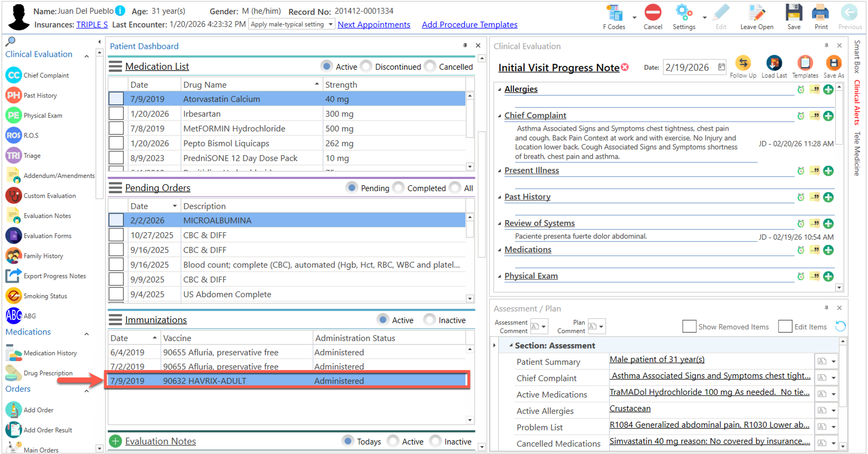This screenshot has width=868, height=454.
Task: Click the Follow Up icon
Action: click(x=743, y=63)
